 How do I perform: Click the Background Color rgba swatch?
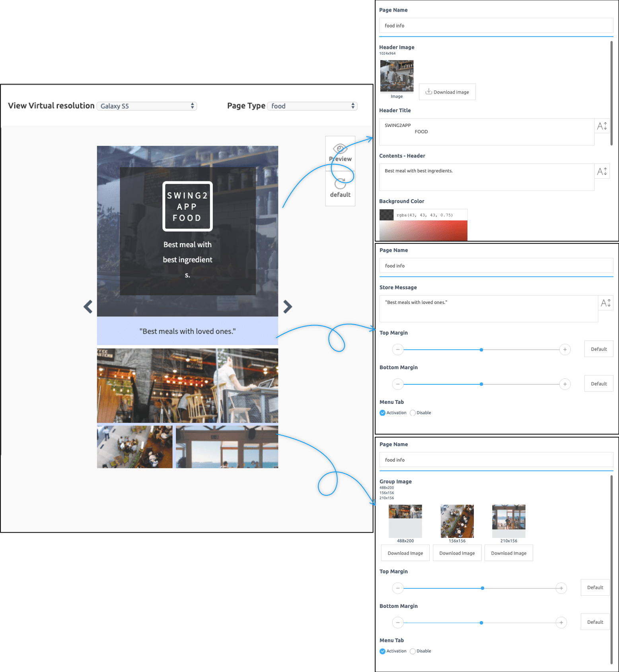tap(386, 215)
